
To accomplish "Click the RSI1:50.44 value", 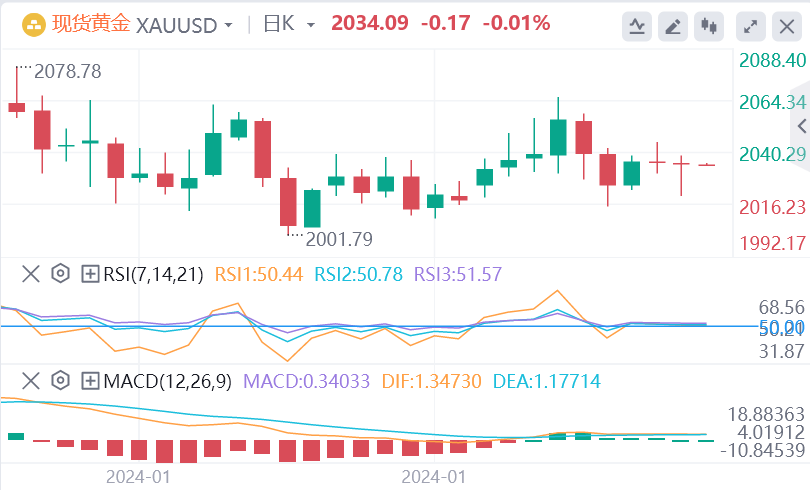I will tap(258, 274).
